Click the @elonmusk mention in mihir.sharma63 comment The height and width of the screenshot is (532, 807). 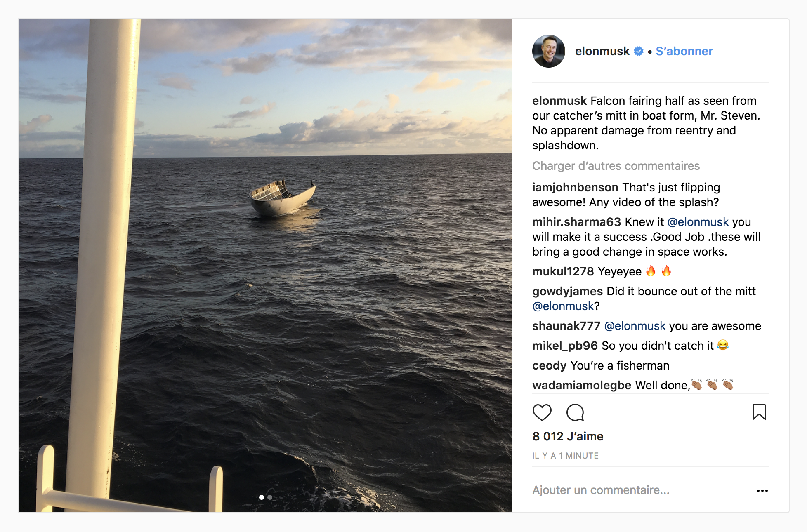tap(698, 222)
